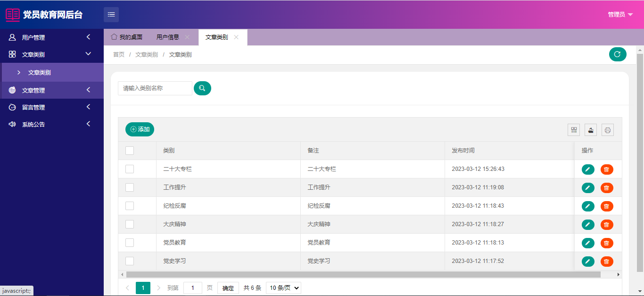Switch to the 用户信息 tab
This screenshot has height=296, width=644.
(168, 37)
